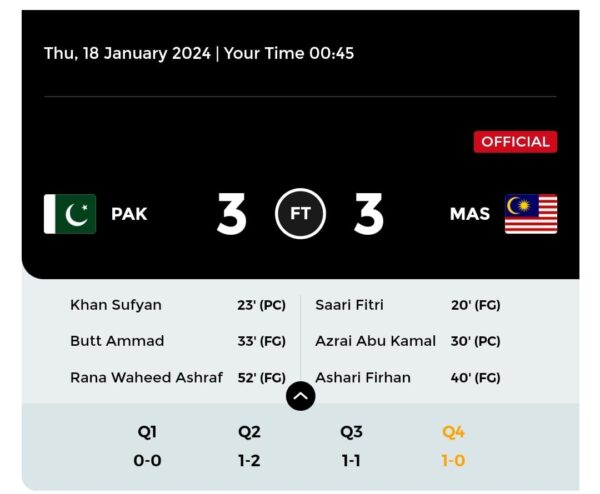The width and height of the screenshot is (600, 494).
Task: Click the Malaysia flag icon
Action: (531, 214)
